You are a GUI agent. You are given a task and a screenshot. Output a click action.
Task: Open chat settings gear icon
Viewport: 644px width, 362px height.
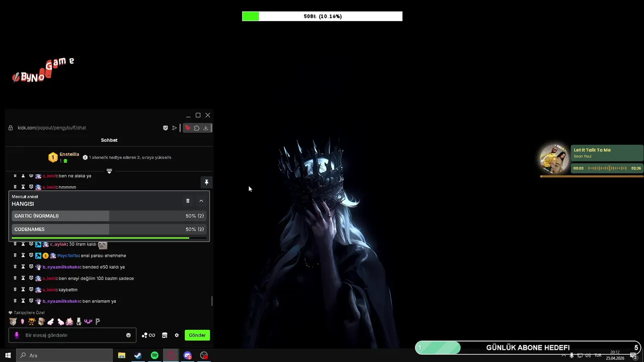click(x=177, y=335)
